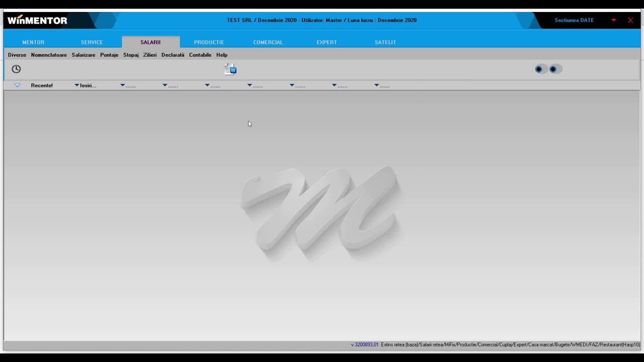Open the Declaratii menu
644x362 pixels.
[173, 55]
